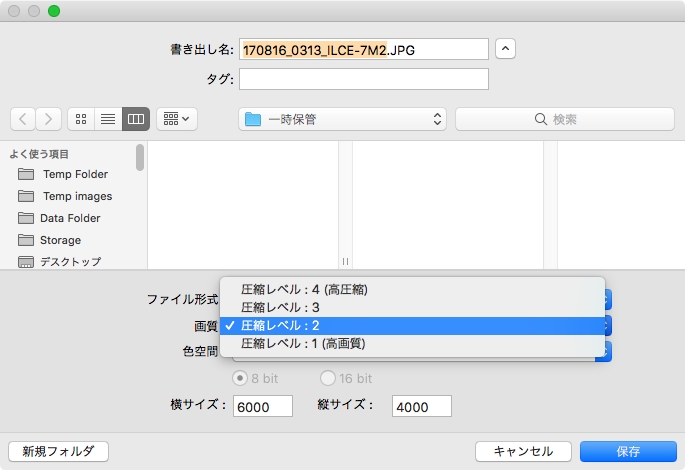Click the タグ tags input field
The image size is (685, 470).
(363, 79)
